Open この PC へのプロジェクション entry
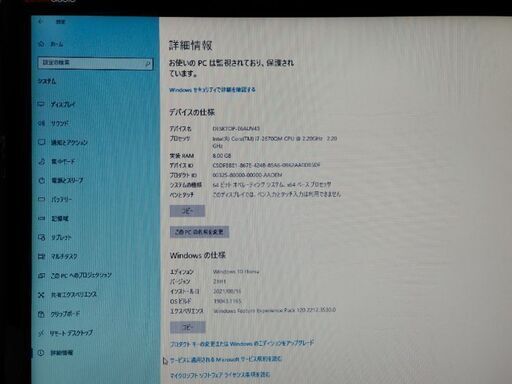512x384 pixels. click(75, 276)
